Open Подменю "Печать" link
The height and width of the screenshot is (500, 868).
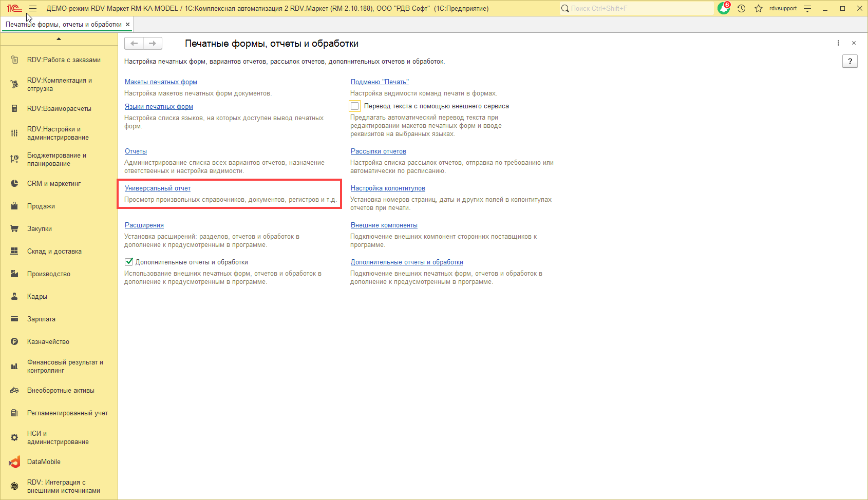tap(380, 82)
